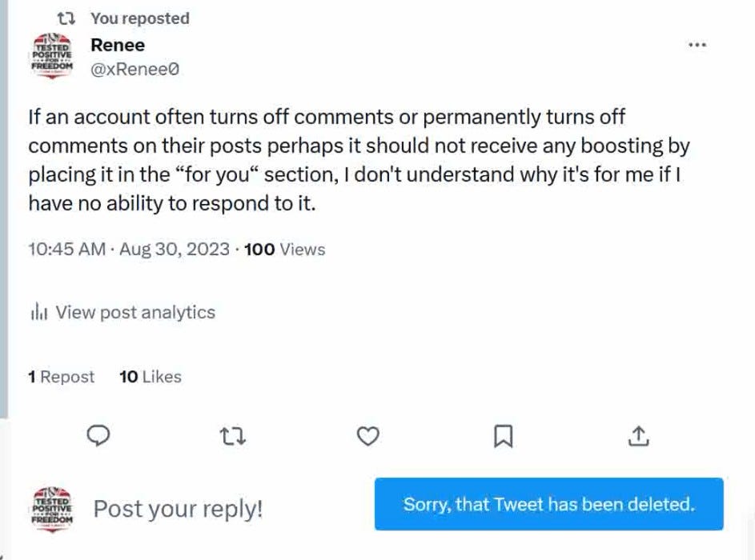Click the avatar next to Post your reply
The width and height of the screenshot is (755, 560).
click(x=52, y=510)
